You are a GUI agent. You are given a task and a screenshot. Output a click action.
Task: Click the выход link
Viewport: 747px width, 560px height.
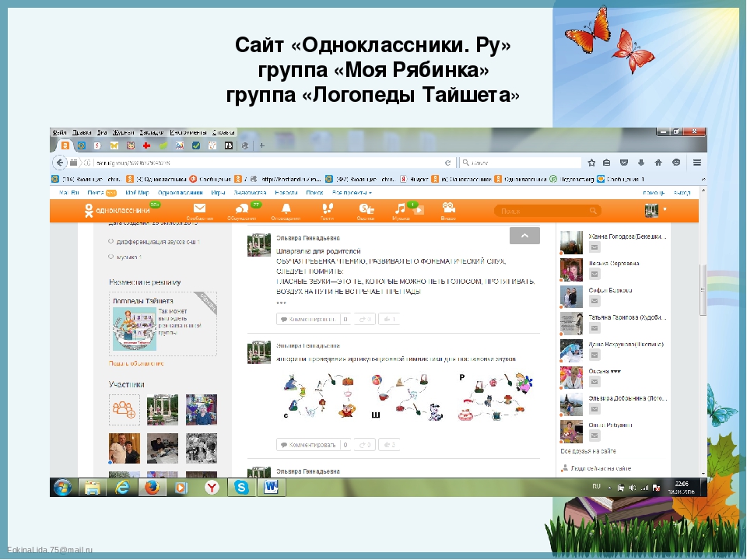coord(682,192)
